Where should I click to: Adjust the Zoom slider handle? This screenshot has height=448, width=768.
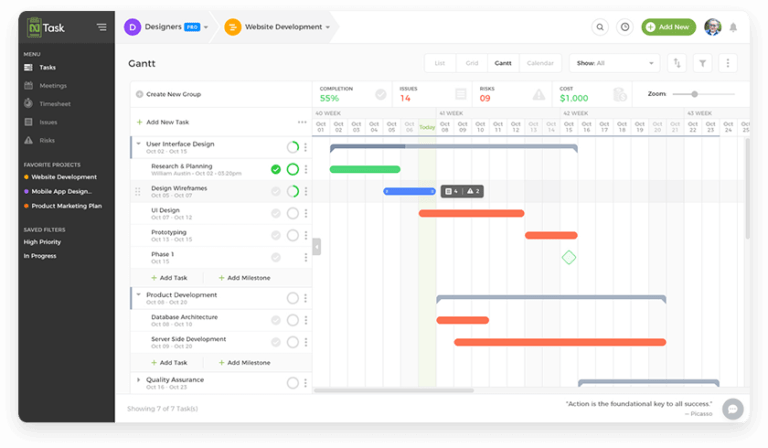click(695, 94)
